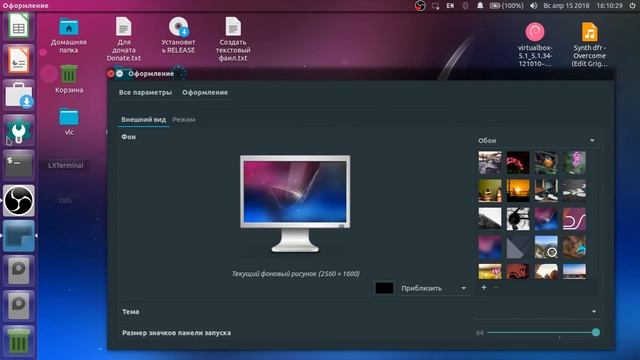640x360 pixels.
Task: Select Создать текстовый файл.txt on desktop
Action: click(233, 39)
